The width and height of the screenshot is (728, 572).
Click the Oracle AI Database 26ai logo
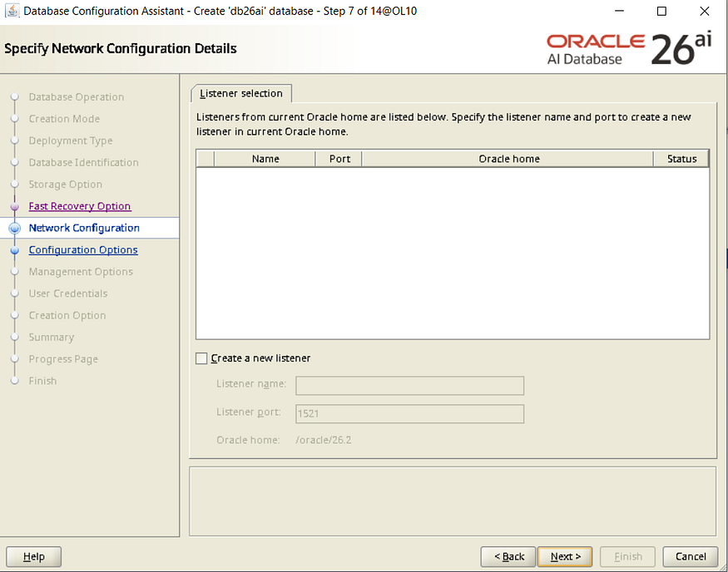pos(629,49)
